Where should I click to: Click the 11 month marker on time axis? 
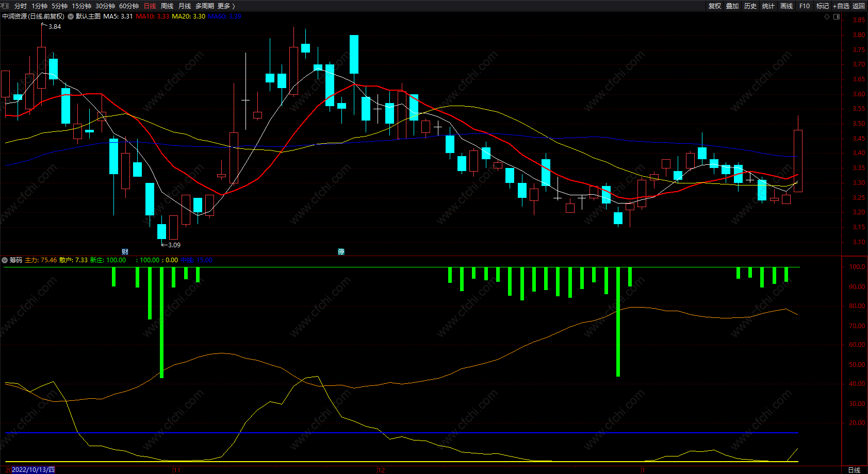(x=177, y=470)
